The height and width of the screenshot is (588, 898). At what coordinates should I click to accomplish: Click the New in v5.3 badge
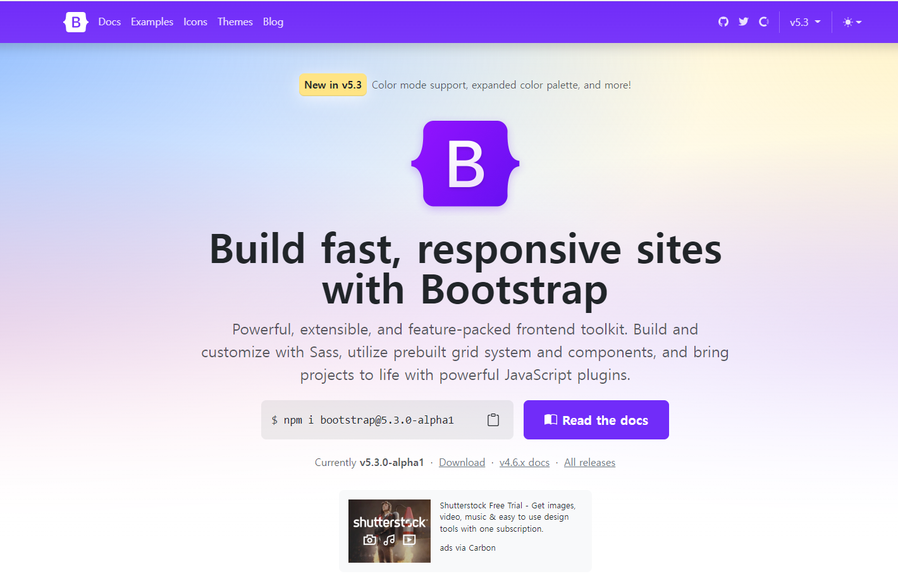(333, 85)
